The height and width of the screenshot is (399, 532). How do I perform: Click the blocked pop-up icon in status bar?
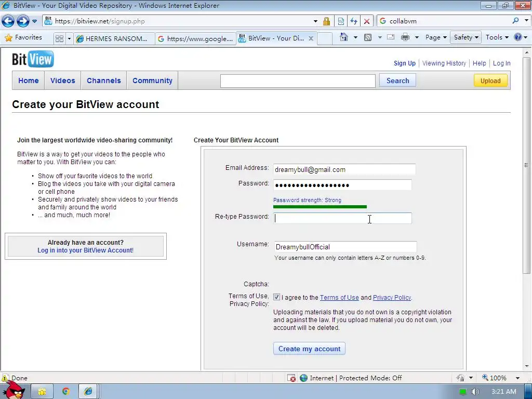pyautogui.click(x=291, y=378)
